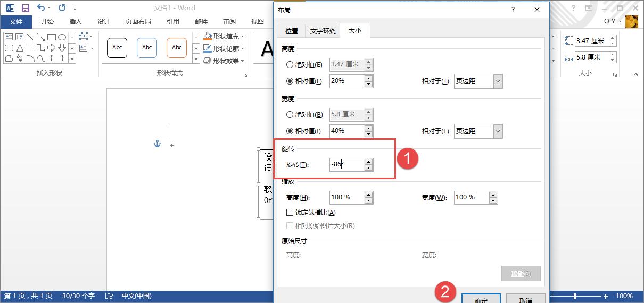Pick the scribble shape tool
Viewport: 644px width, 303px height.
coord(20,58)
